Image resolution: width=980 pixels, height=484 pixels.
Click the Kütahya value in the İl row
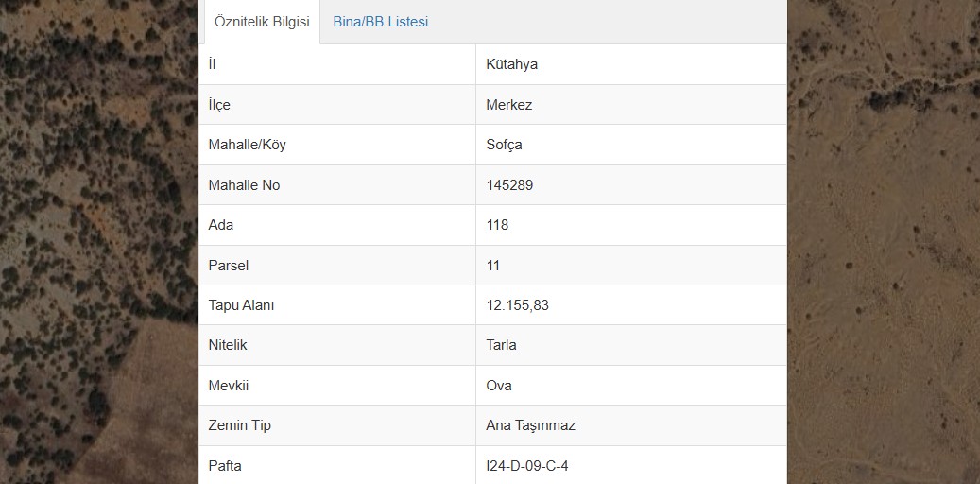pyautogui.click(x=511, y=64)
